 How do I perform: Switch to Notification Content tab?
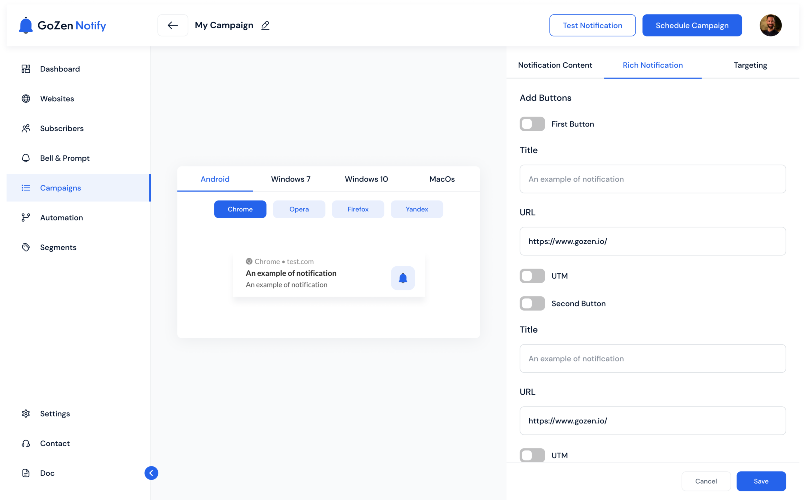[x=555, y=65]
